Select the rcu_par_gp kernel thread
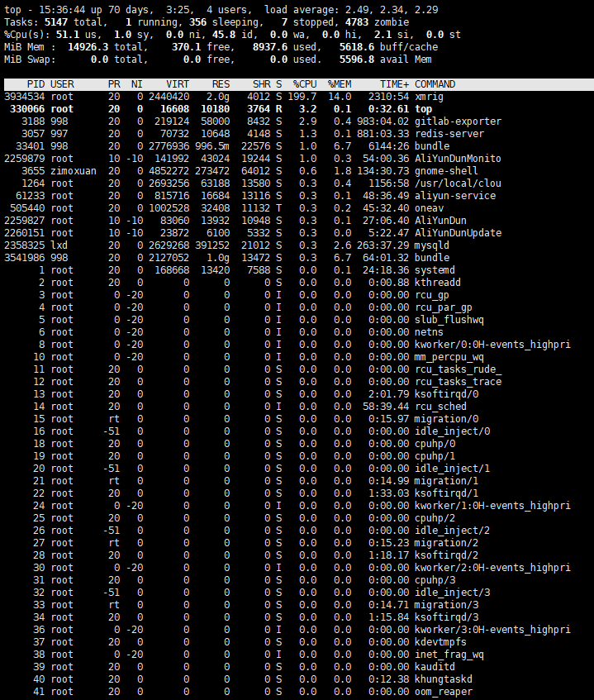The width and height of the screenshot is (594, 700). 444,307
